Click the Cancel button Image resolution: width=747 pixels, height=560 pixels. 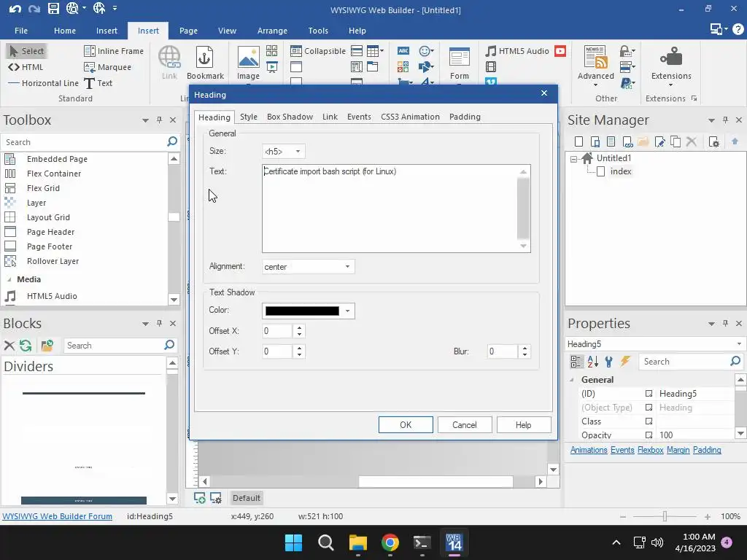(x=465, y=425)
